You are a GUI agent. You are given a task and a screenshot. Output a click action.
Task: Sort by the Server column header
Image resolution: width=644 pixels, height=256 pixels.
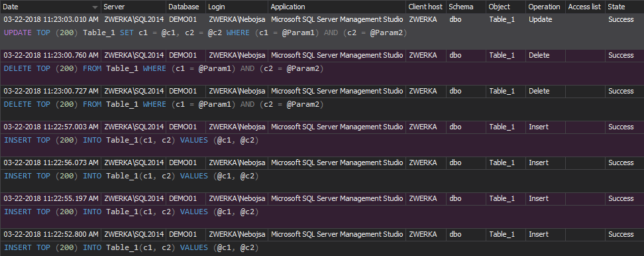[x=133, y=7]
